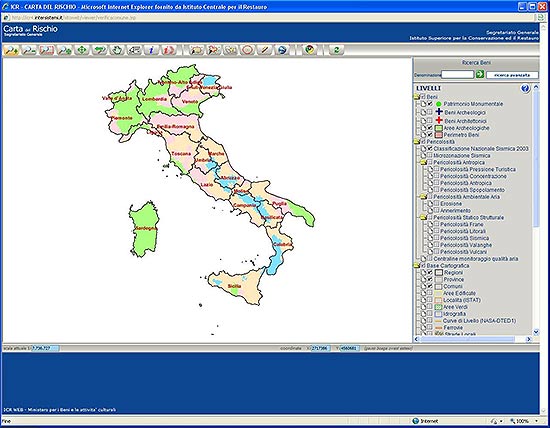Select the Pericolosità Frane tree entry
This screenshot has width=550, height=428.
pos(462,224)
